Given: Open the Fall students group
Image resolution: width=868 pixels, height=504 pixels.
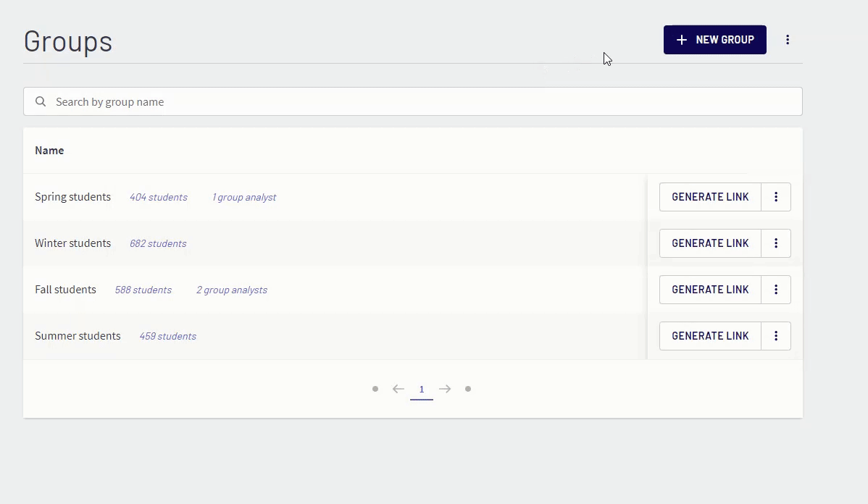Looking at the screenshot, I should pos(65,290).
